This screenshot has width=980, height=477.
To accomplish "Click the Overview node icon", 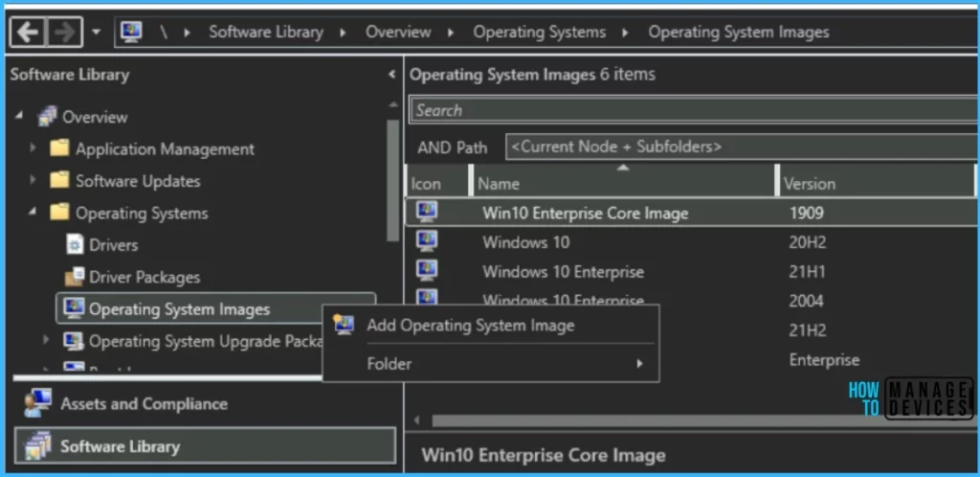I will [47, 116].
